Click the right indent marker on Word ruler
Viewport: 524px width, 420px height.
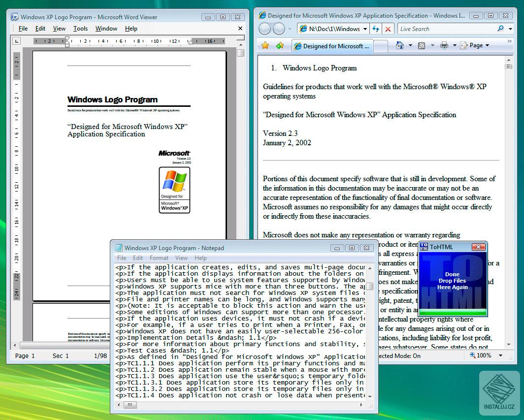(190, 42)
